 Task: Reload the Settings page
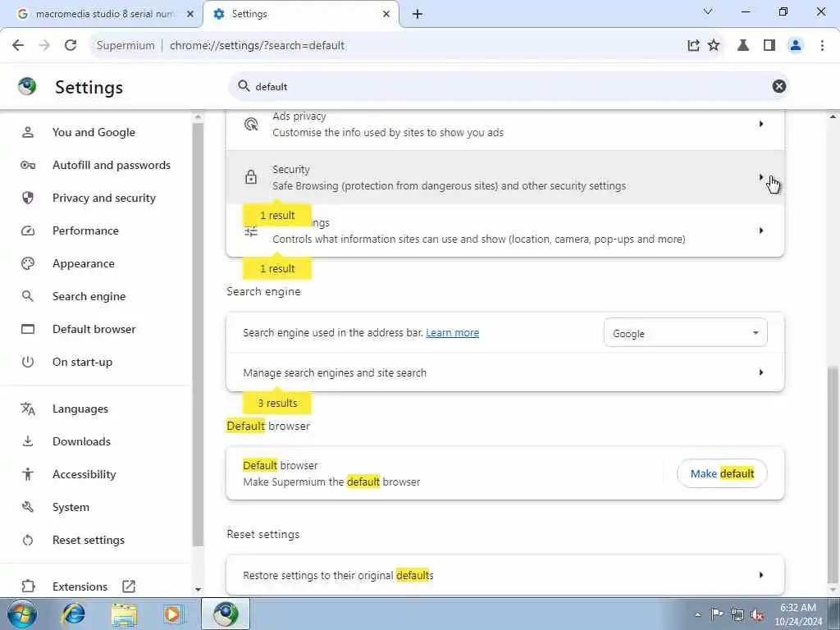pos(71,46)
